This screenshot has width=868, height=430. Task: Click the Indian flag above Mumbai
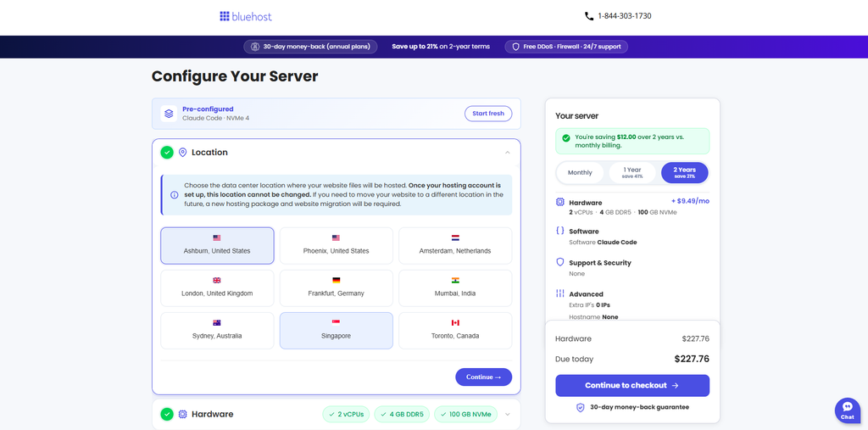pos(455,281)
